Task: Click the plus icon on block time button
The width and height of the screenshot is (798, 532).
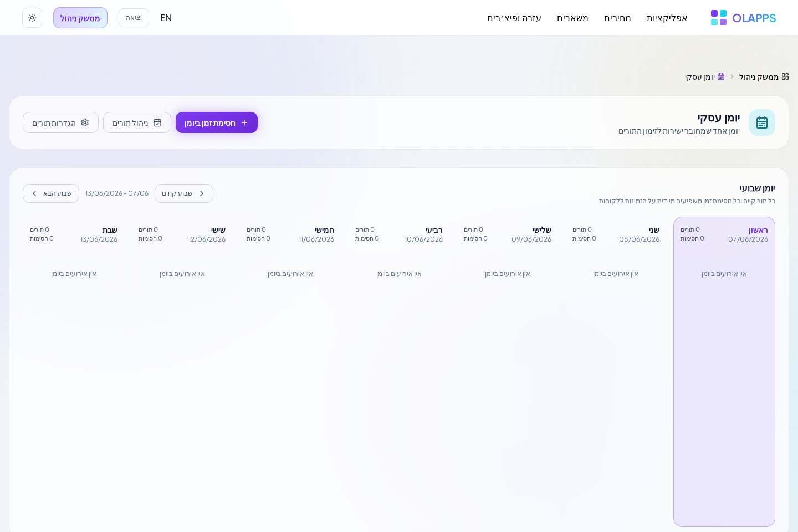Action: point(244,122)
